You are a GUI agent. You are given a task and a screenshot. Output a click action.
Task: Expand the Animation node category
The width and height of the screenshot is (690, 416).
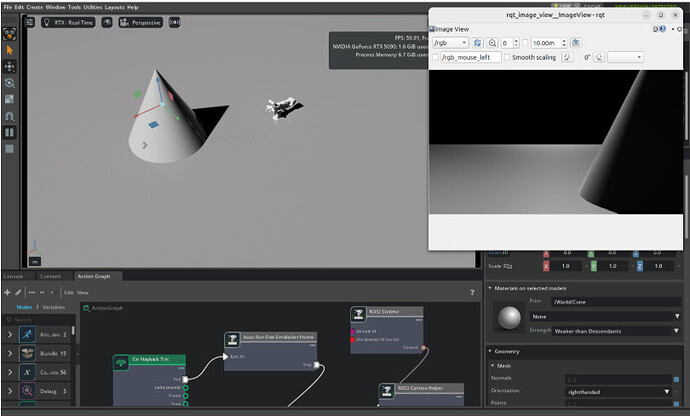(x=10, y=335)
